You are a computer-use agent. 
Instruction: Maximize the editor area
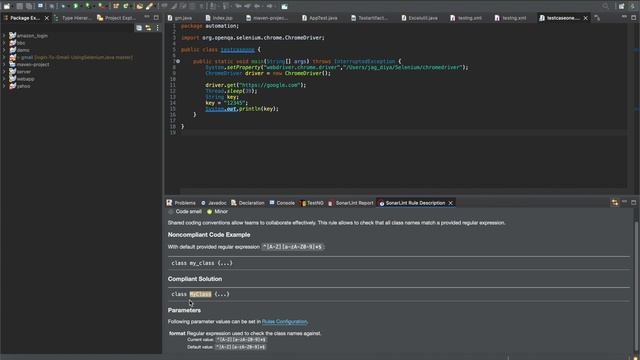(x=633, y=18)
